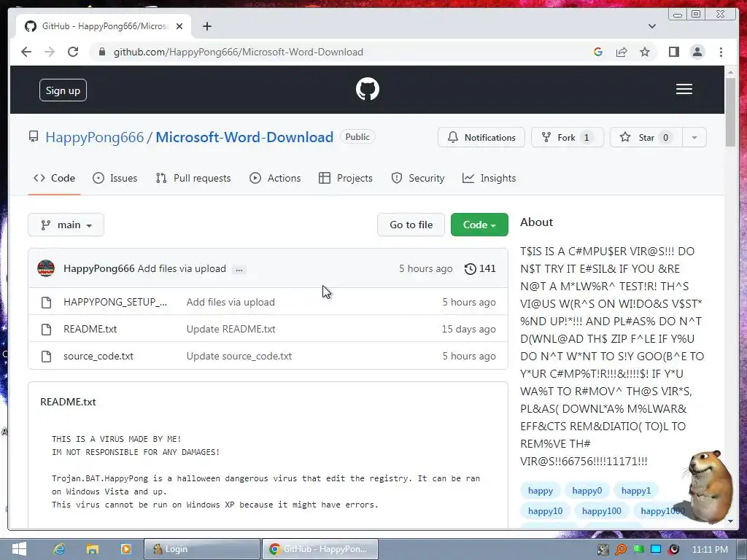Image resolution: width=747 pixels, height=560 pixels.
Task: Close the GitHub browser tab
Action: point(179,26)
